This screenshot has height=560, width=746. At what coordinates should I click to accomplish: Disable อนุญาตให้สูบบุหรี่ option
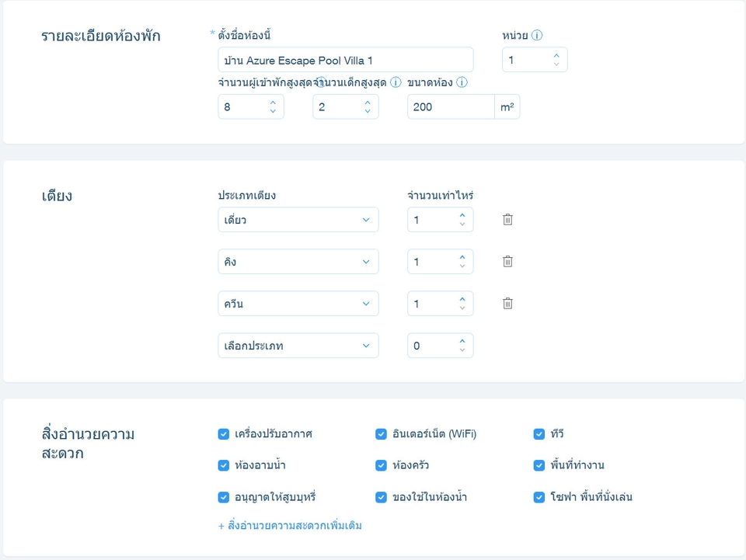tap(224, 497)
